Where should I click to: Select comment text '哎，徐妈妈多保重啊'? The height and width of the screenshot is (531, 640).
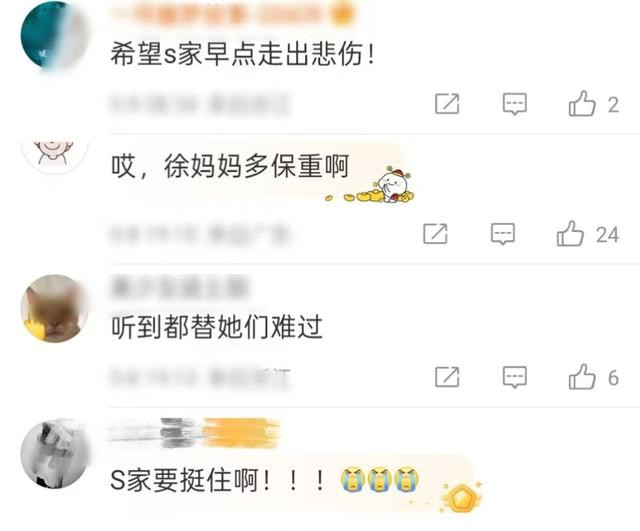pyautogui.click(x=230, y=166)
